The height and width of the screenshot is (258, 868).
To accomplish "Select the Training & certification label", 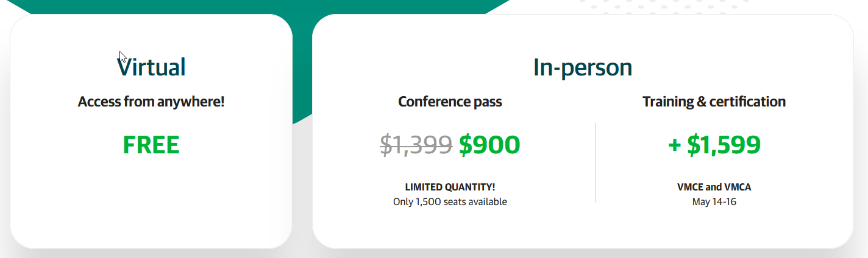I will tap(714, 102).
